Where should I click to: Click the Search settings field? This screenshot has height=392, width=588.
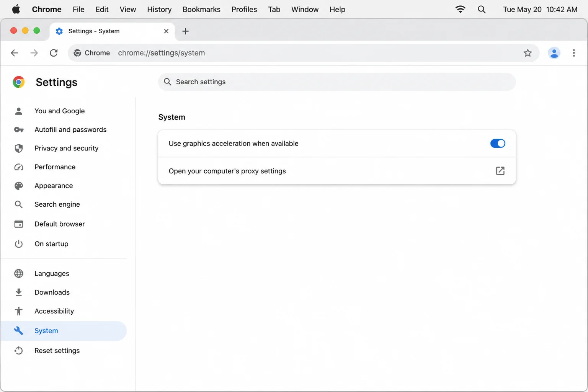click(x=337, y=82)
